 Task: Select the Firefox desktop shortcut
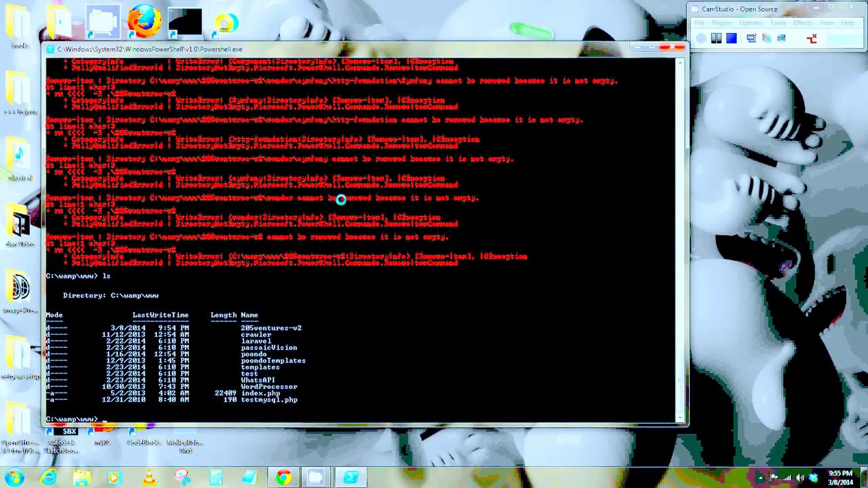click(144, 20)
